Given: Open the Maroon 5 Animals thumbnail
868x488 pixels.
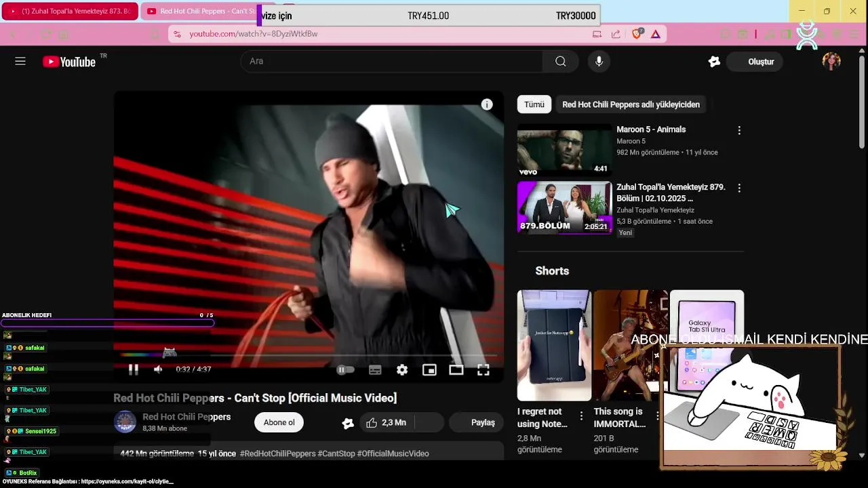Looking at the screenshot, I should coord(564,150).
